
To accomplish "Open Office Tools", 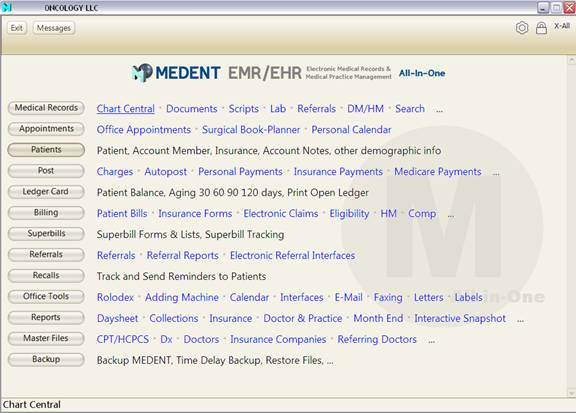I will 46,297.
